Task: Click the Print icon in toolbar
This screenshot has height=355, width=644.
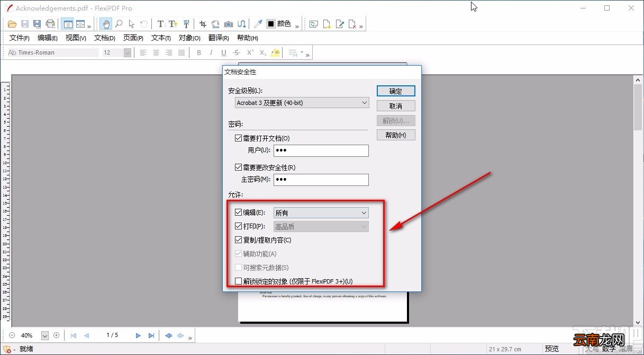Action: 50,24
